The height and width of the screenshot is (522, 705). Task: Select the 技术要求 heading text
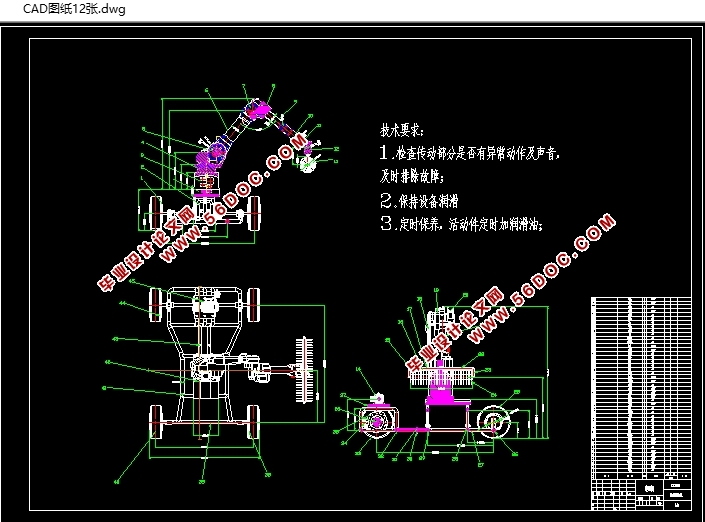[402, 130]
